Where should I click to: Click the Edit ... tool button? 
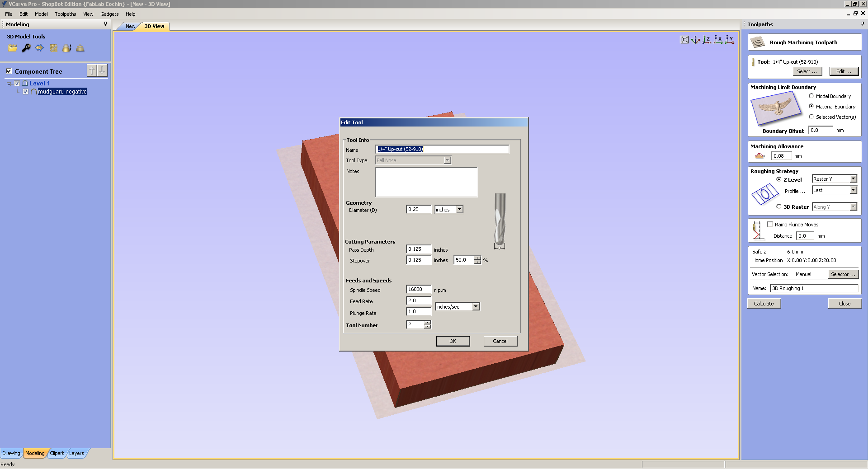pos(844,71)
